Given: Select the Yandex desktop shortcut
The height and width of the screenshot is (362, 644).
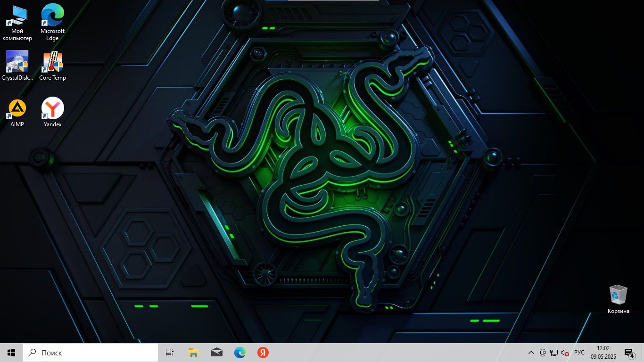Looking at the screenshot, I should tap(52, 113).
